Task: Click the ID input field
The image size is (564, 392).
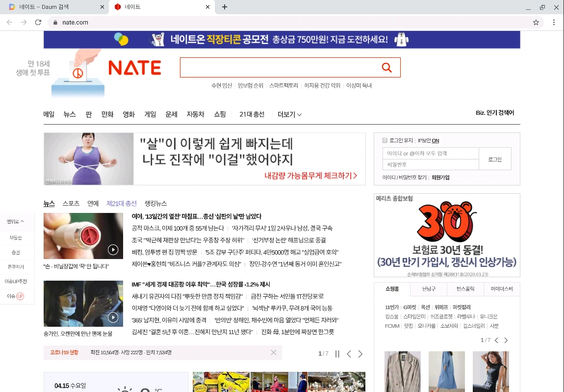Action: [431, 154]
